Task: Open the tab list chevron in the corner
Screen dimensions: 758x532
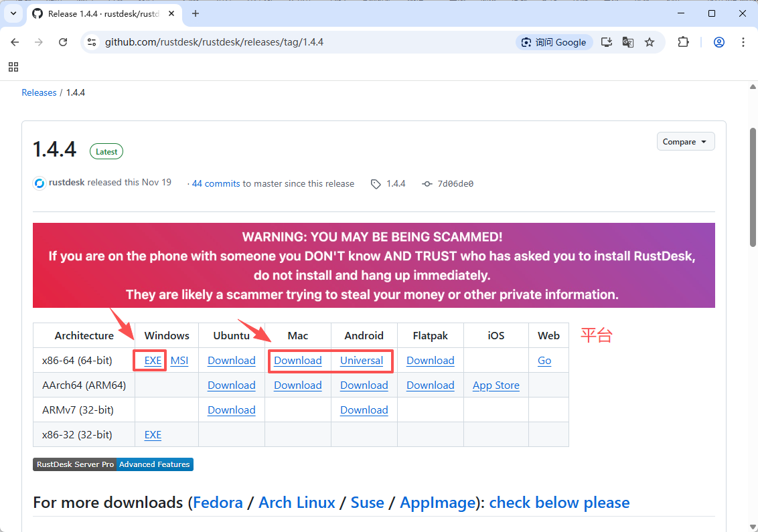Action: 13,13
